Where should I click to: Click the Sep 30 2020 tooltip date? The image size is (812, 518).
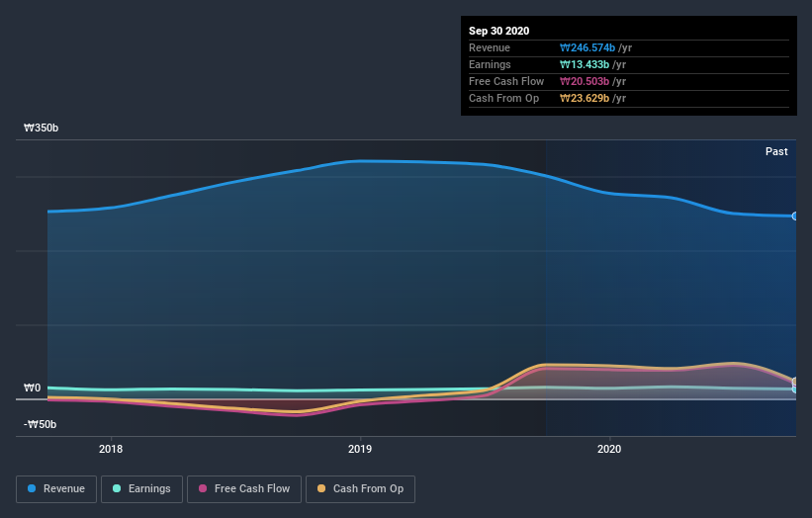pyautogui.click(x=498, y=31)
